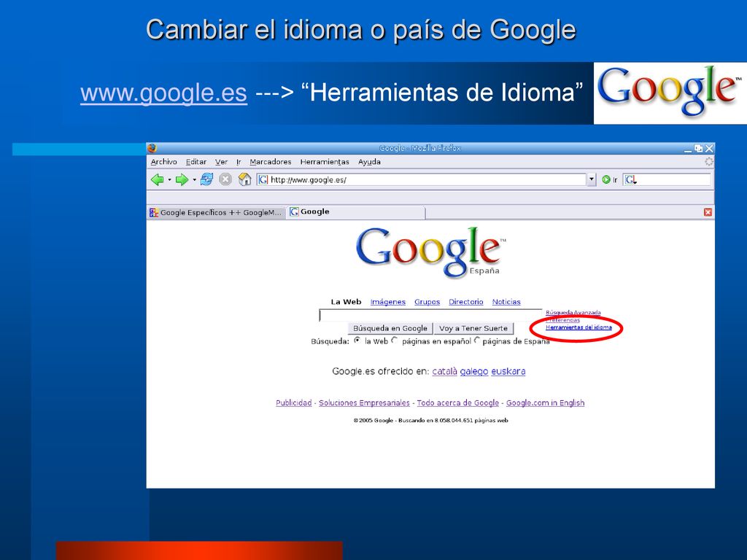Open 'Todo acerca de Google' link
The width and height of the screenshot is (747, 560).
pos(458,402)
